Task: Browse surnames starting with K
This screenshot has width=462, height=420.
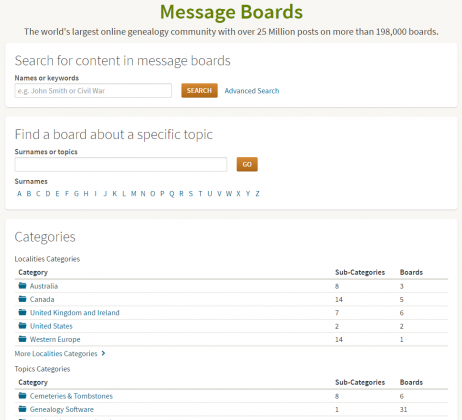Action: [115, 194]
